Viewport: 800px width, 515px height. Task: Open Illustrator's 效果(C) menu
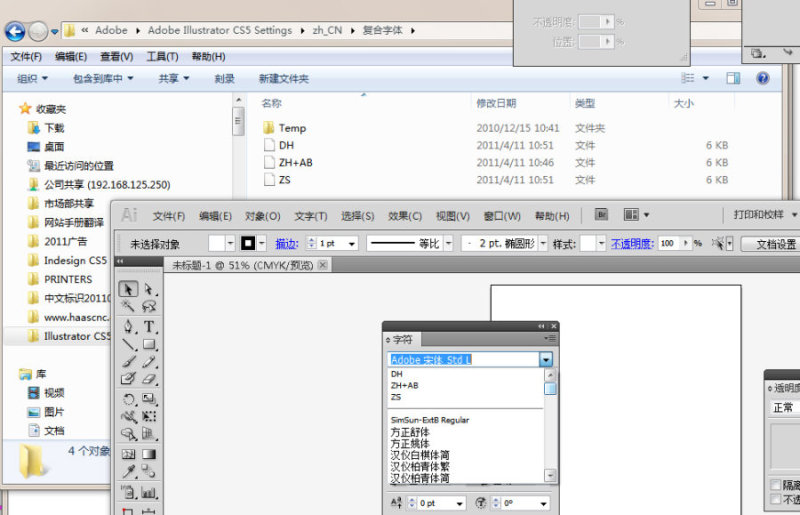[405, 216]
